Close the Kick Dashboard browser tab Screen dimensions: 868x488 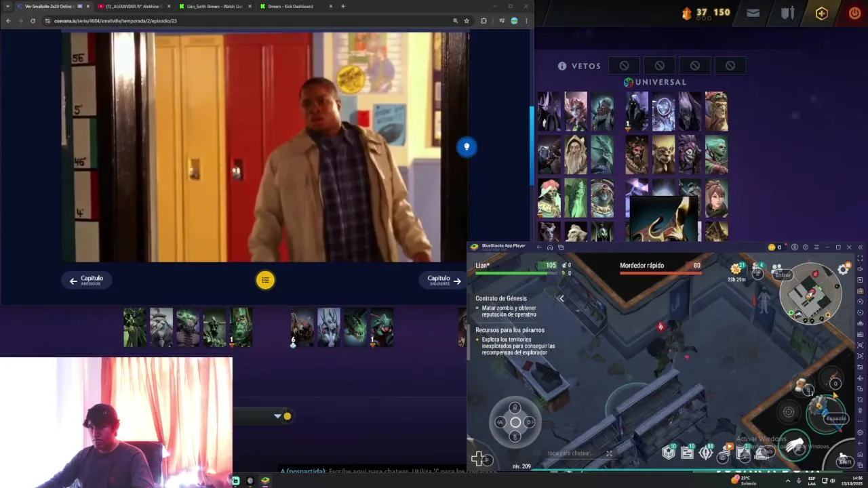coord(331,6)
